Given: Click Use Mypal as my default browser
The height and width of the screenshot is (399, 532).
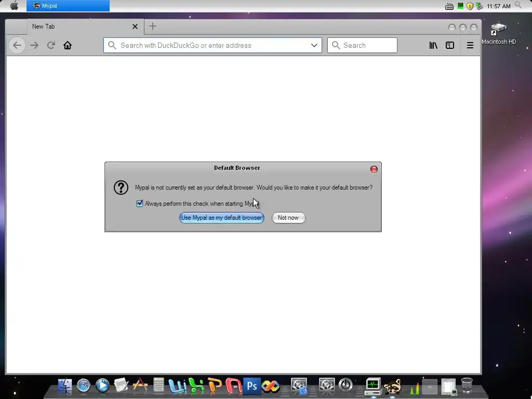Looking at the screenshot, I should (x=221, y=218).
